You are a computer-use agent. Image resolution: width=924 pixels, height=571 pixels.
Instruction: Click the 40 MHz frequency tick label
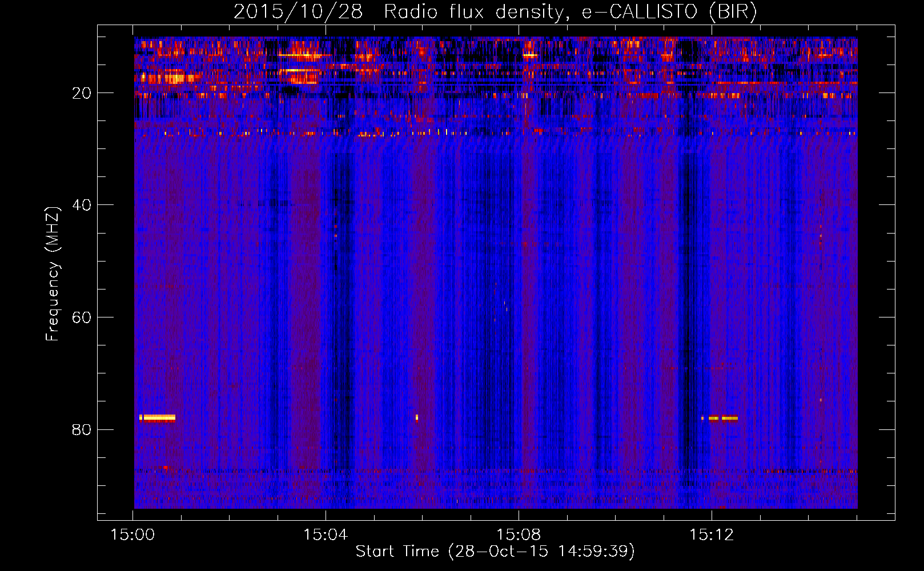[82, 205]
